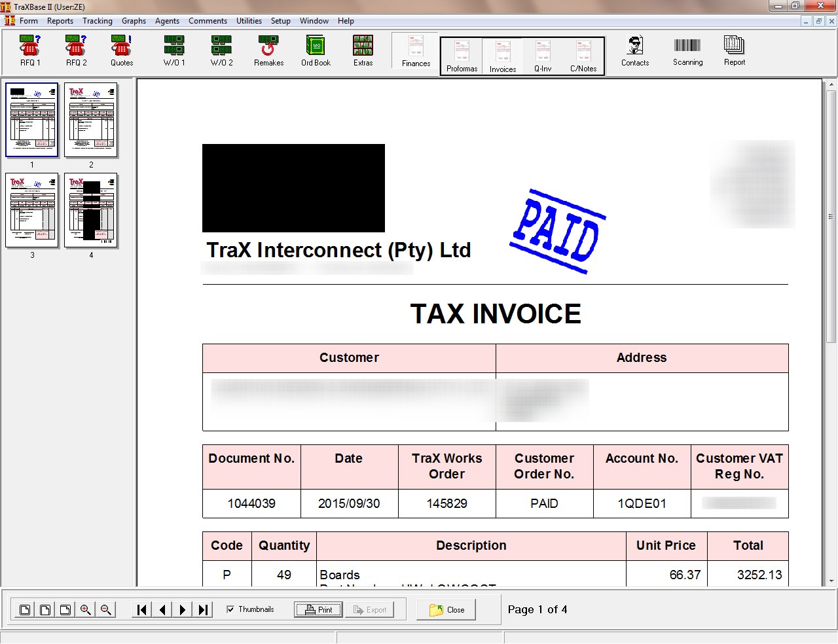
Task: Open the Reports menu
Action: 60,21
